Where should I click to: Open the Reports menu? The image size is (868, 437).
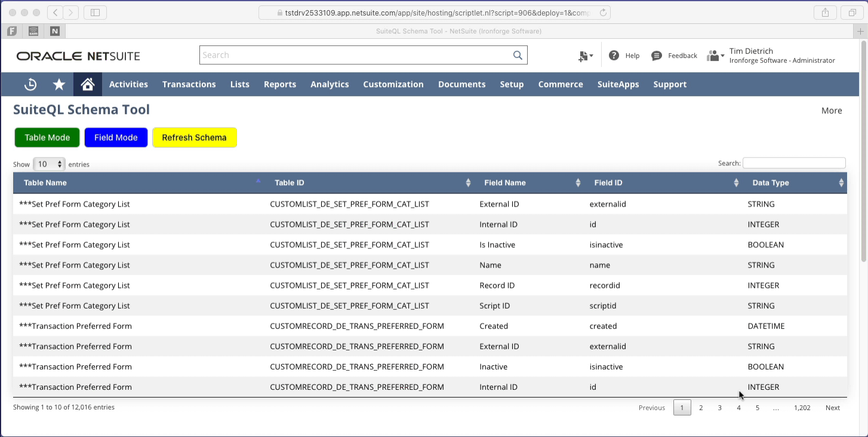[x=279, y=84]
